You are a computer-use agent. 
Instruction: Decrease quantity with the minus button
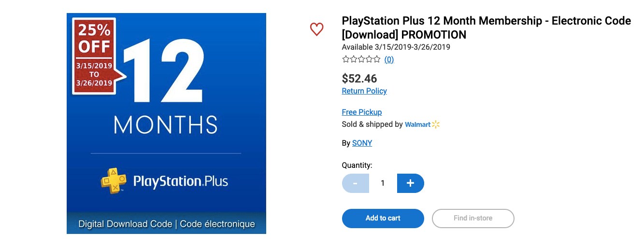click(356, 183)
